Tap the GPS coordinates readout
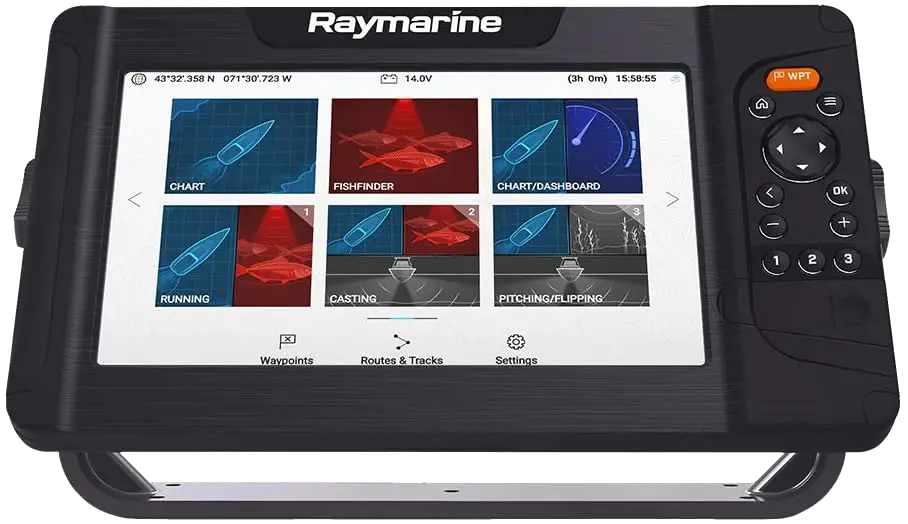This screenshot has height=524, width=908. (x=223, y=78)
